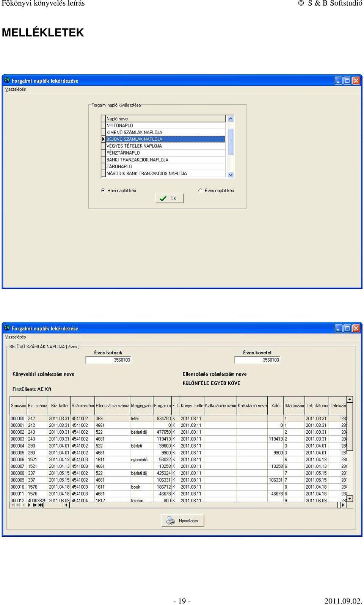Select PÉNZTÁRNAPLÓ in the journal list
364x605 pixels.
[x=165, y=153]
